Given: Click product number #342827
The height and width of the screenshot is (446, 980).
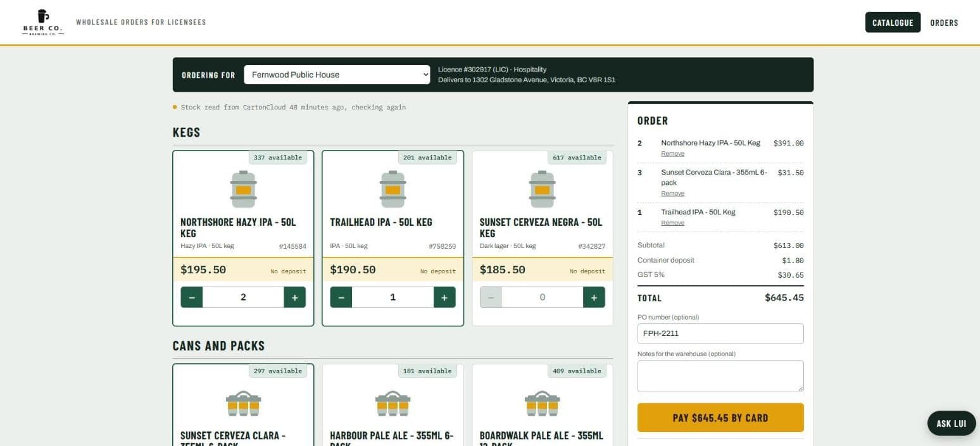Looking at the screenshot, I should tap(591, 246).
